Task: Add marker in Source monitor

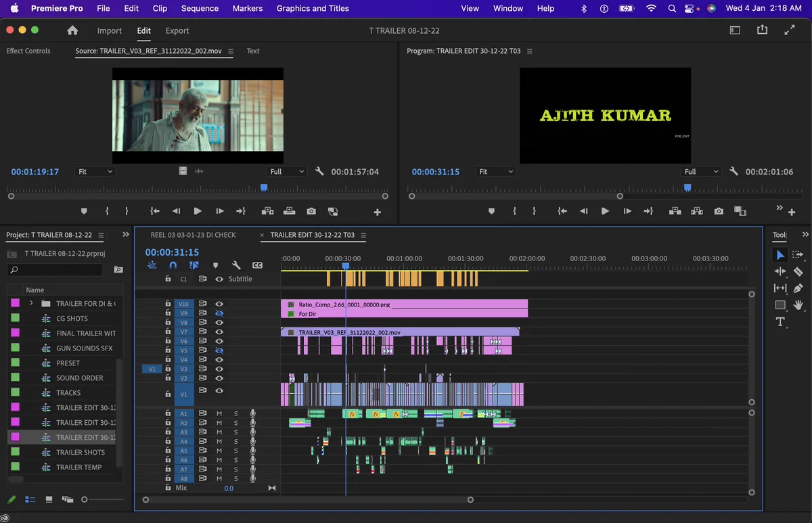Action: (x=84, y=211)
